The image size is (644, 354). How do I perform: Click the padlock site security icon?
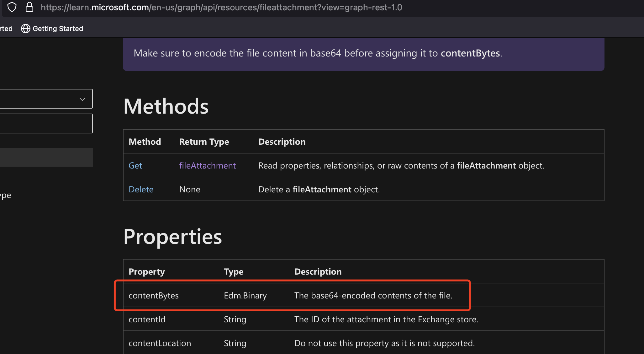coord(29,7)
